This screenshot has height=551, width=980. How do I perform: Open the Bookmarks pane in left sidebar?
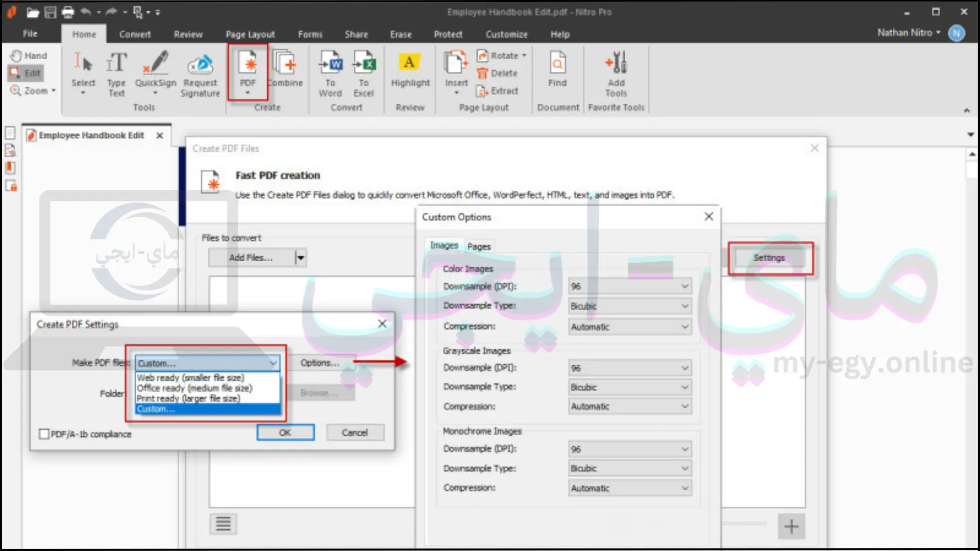coord(10,168)
